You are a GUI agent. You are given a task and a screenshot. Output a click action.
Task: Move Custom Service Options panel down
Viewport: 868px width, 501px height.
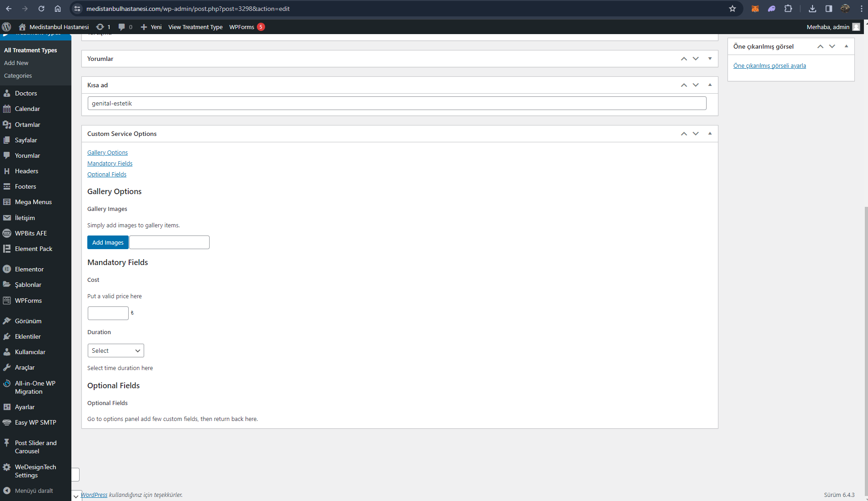click(696, 134)
